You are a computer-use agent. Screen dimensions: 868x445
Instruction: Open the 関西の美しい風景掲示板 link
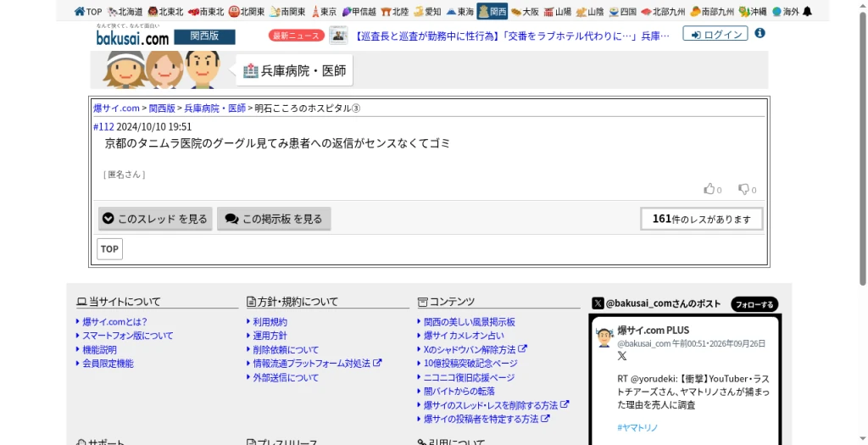click(x=470, y=321)
